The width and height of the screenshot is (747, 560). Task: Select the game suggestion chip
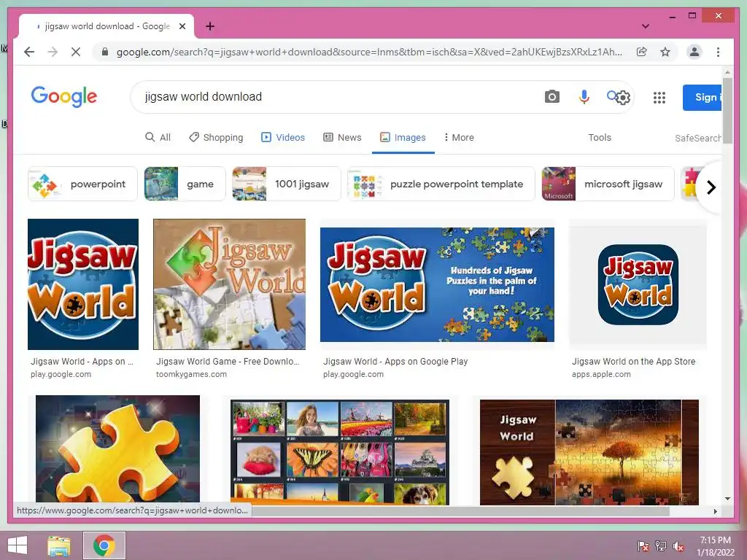185,184
